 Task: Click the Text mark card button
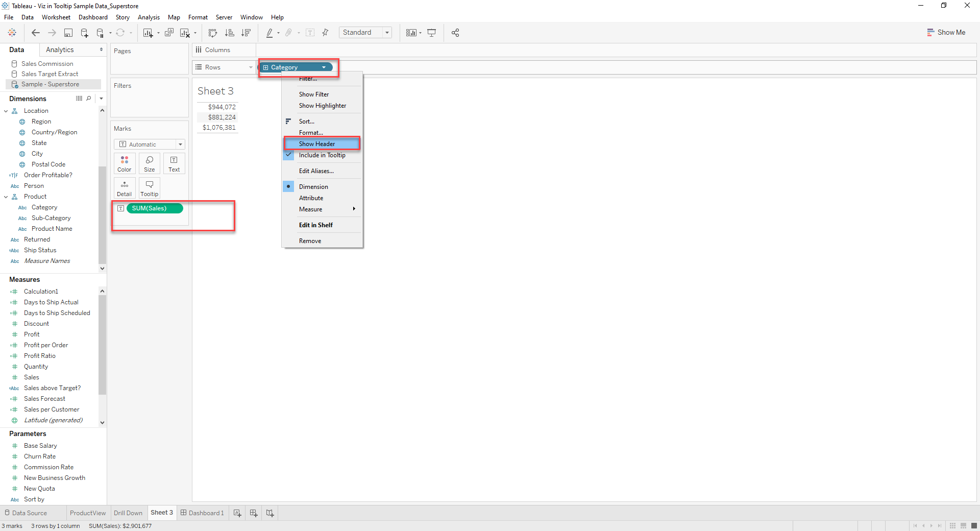click(x=174, y=163)
